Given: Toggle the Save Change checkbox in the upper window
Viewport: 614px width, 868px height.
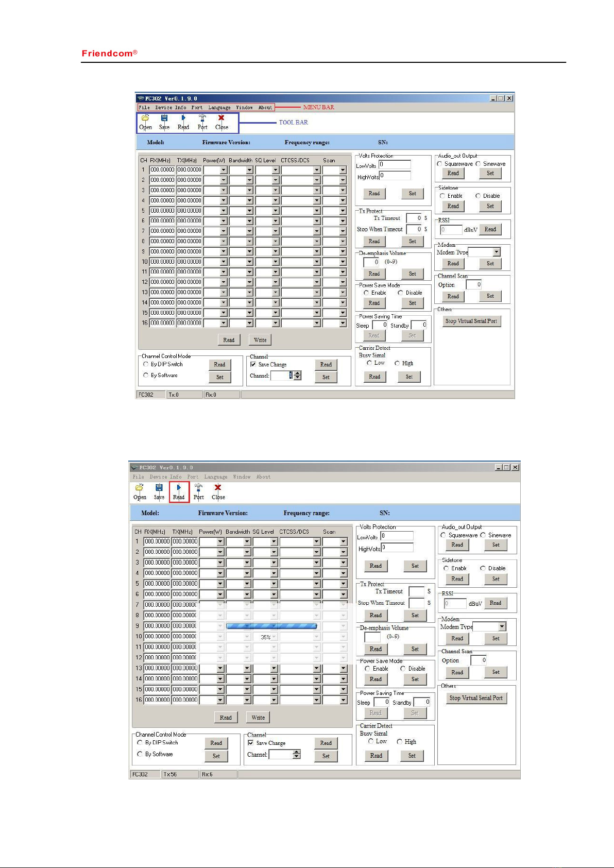Looking at the screenshot, I should (253, 364).
